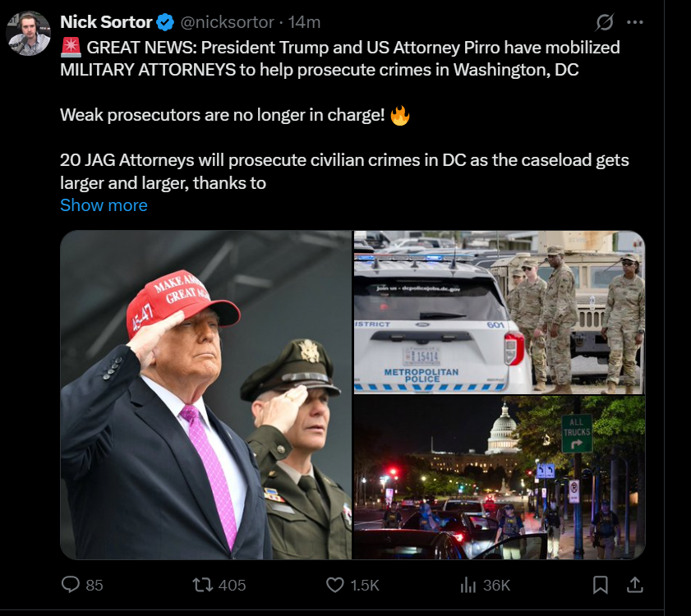Open the Metropolitan Police vehicle photo
Image resolution: width=691 pixels, height=616 pixels.
pos(500,312)
